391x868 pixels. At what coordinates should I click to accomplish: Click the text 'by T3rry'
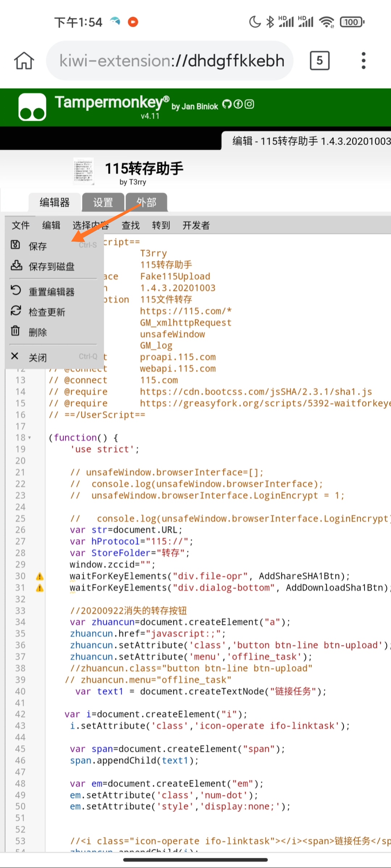pyautogui.click(x=133, y=182)
